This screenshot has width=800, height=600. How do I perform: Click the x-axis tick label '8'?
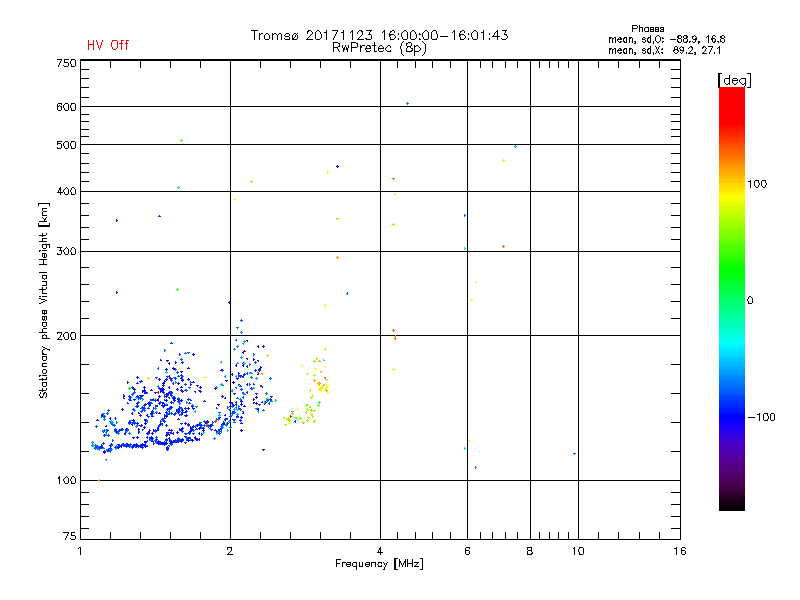coord(530,551)
